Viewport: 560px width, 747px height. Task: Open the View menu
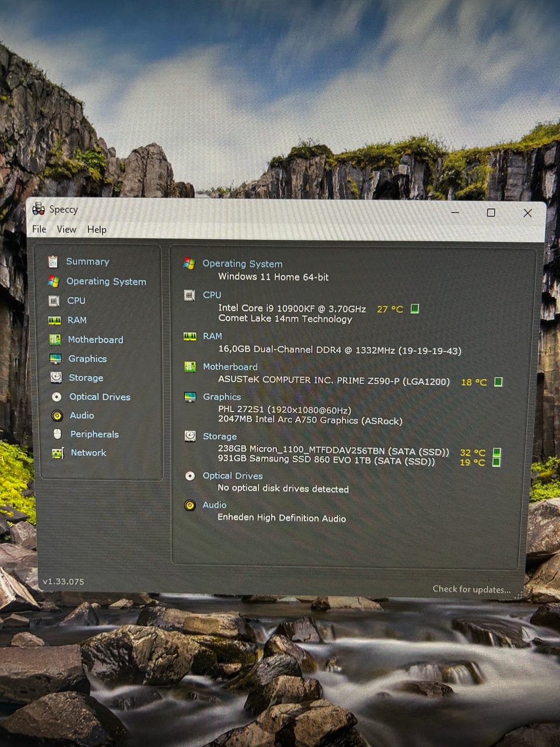point(66,229)
